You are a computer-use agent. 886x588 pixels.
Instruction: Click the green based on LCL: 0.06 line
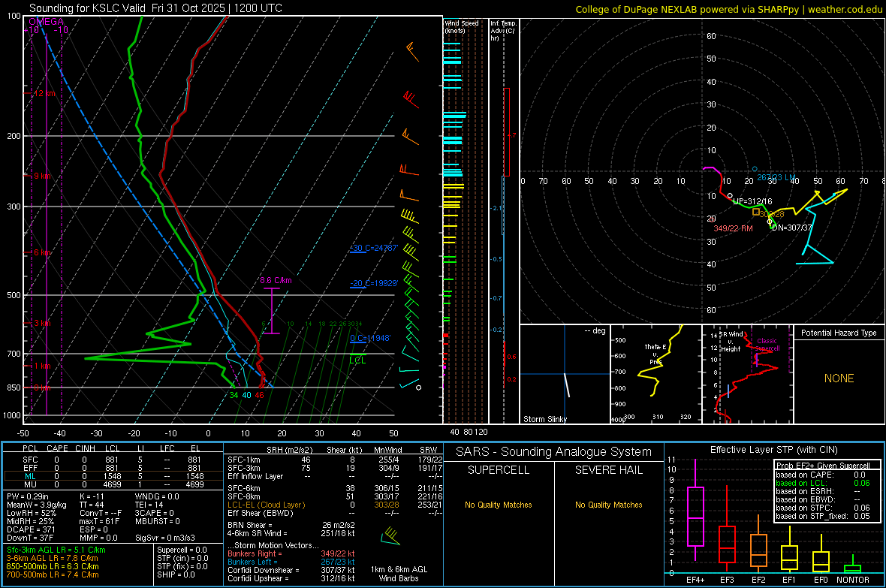tap(823, 483)
